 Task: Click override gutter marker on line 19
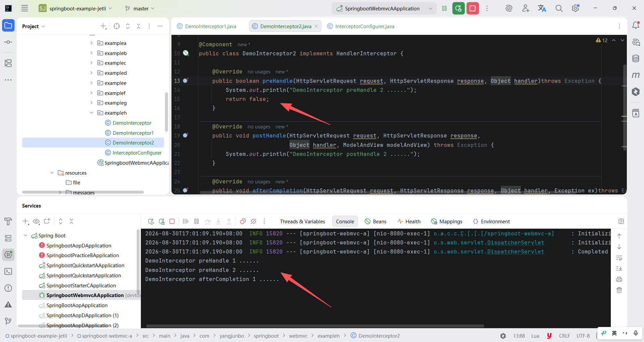point(185,135)
